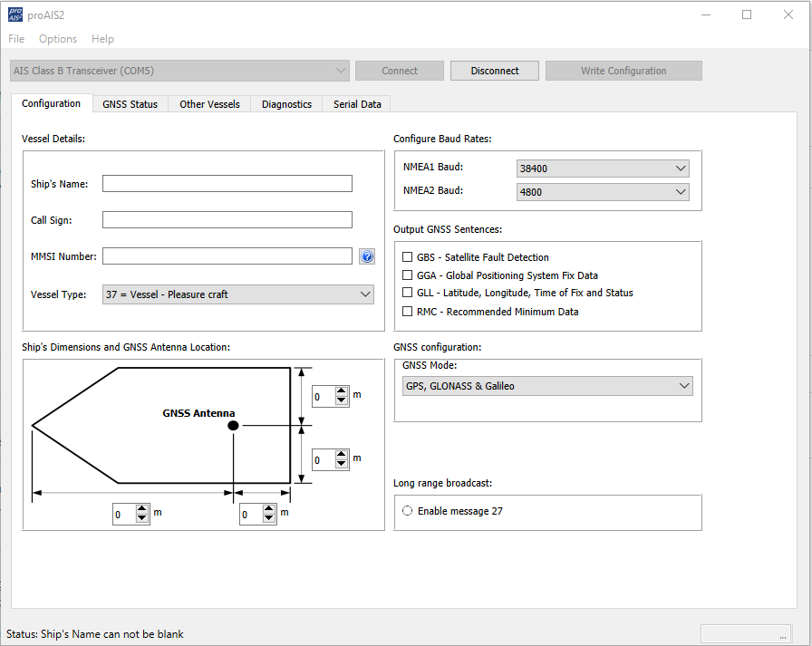Switch to the Other Vessels tab
812x646 pixels.
coord(209,104)
